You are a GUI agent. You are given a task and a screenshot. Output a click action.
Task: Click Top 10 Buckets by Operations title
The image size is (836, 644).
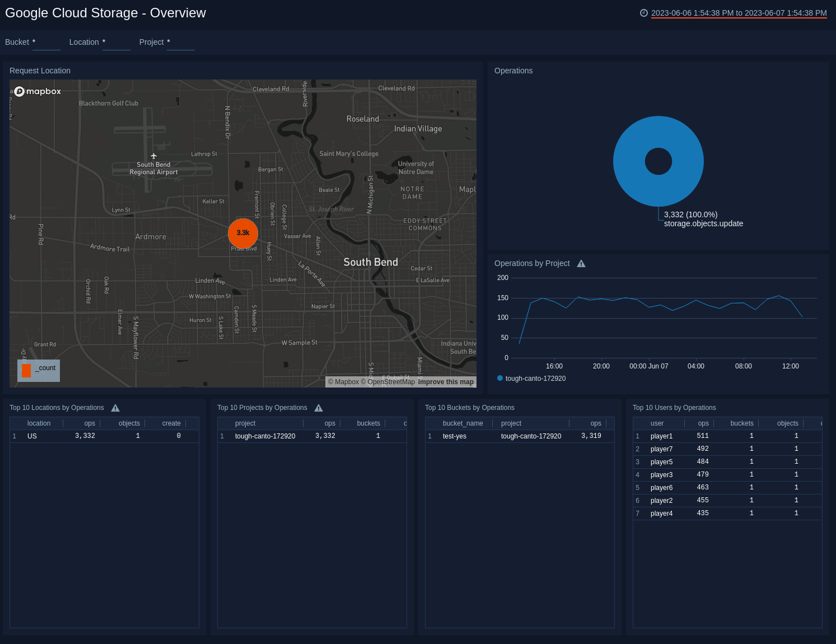click(469, 408)
